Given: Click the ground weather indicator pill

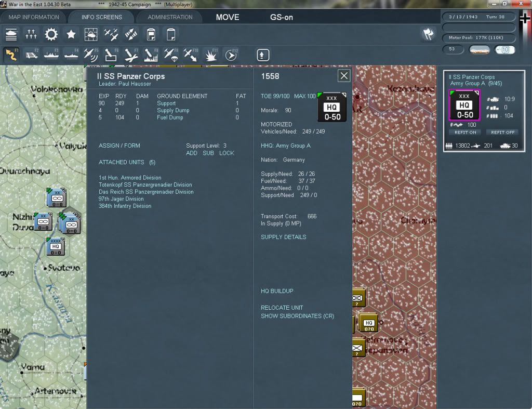Looking at the screenshot, I should [479, 50].
